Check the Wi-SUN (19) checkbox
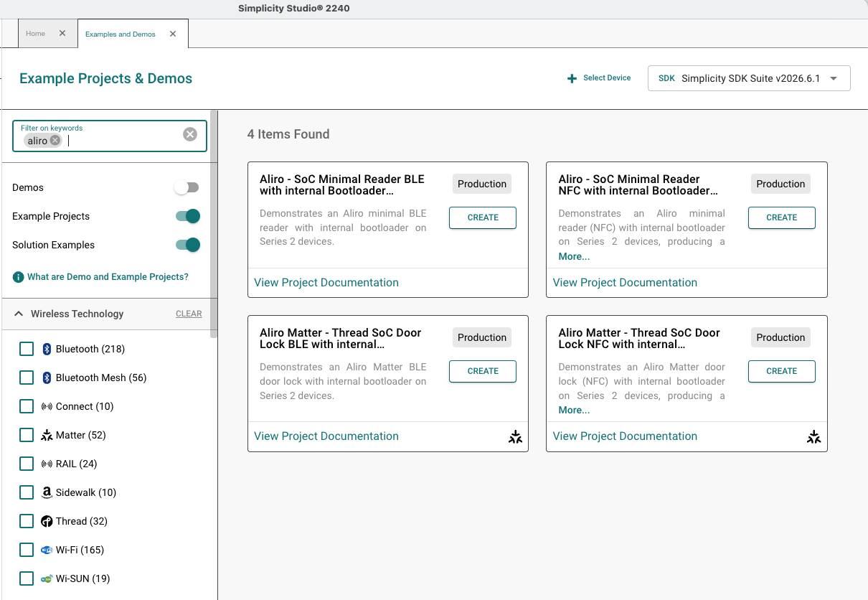Screen dimensions: 868x600 pyautogui.click(x=27, y=578)
